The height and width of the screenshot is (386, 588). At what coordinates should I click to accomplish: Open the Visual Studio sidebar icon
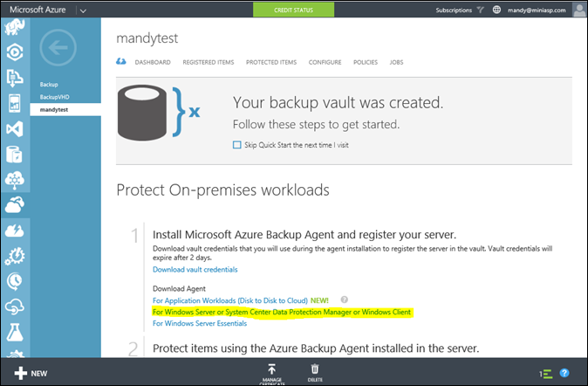(x=14, y=130)
